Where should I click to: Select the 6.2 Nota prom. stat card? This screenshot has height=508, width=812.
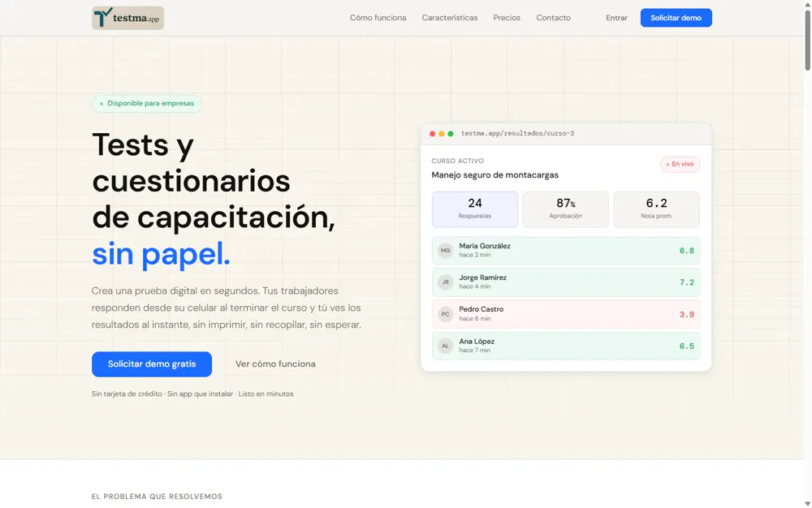click(657, 209)
